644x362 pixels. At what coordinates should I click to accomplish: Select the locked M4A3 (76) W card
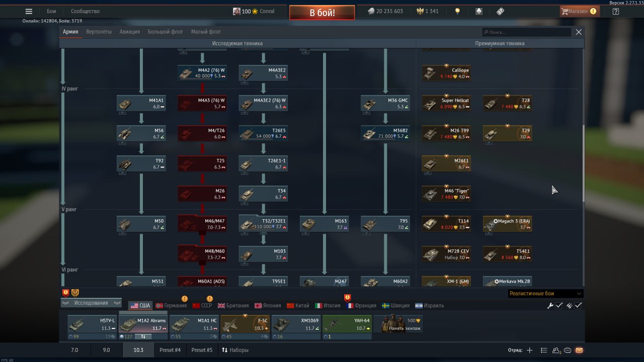pos(202,104)
